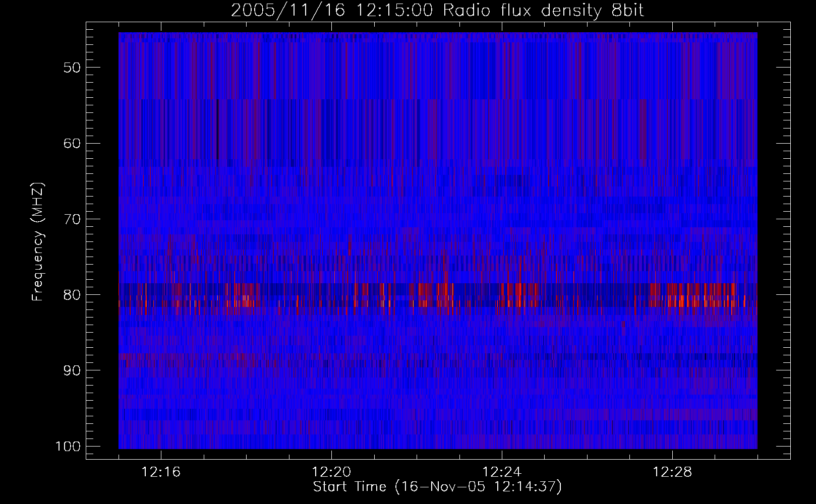Click the 'Frequency (MHZ)' axis label
The width and height of the screenshot is (816, 504).
point(38,242)
